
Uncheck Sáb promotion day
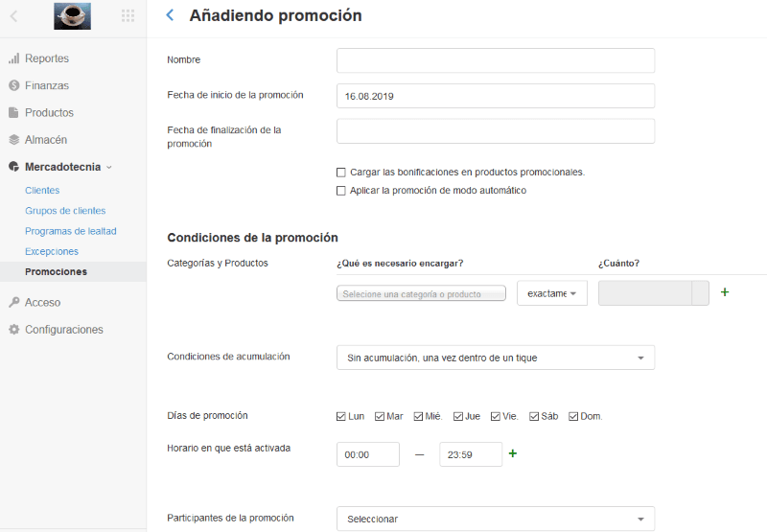pos(534,417)
